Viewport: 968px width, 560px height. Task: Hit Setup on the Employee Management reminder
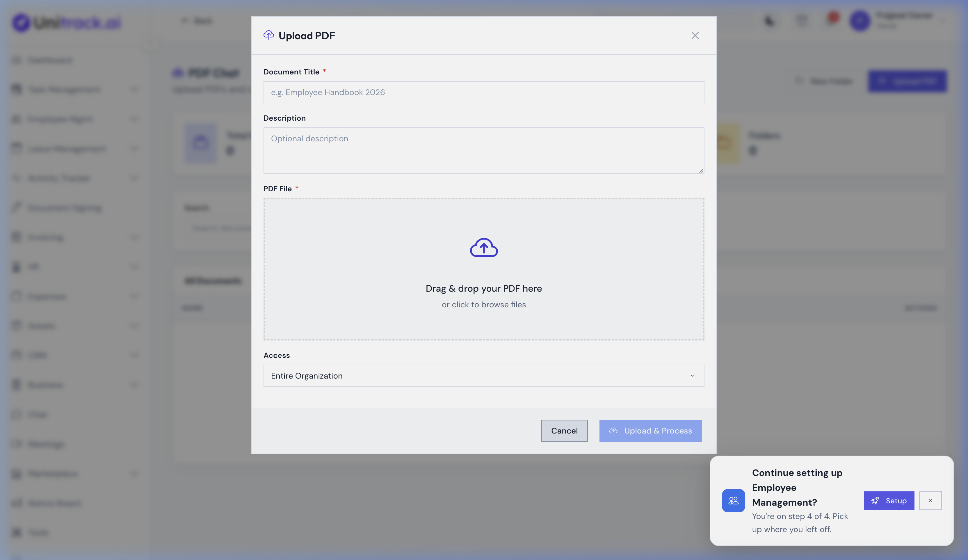tap(889, 500)
